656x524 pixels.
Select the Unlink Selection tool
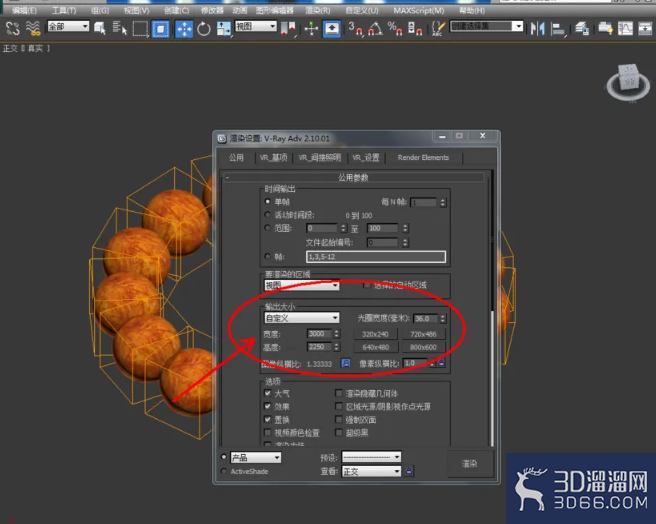(13, 28)
